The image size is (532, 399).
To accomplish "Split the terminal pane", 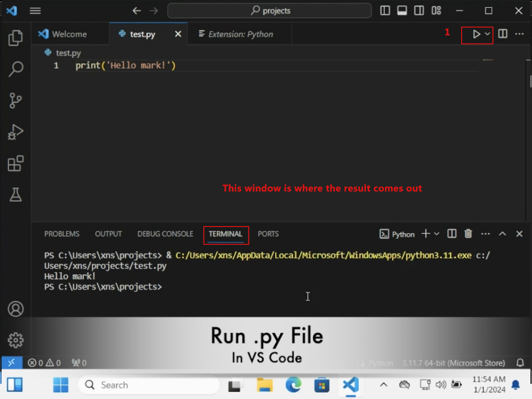I will tap(452, 234).
